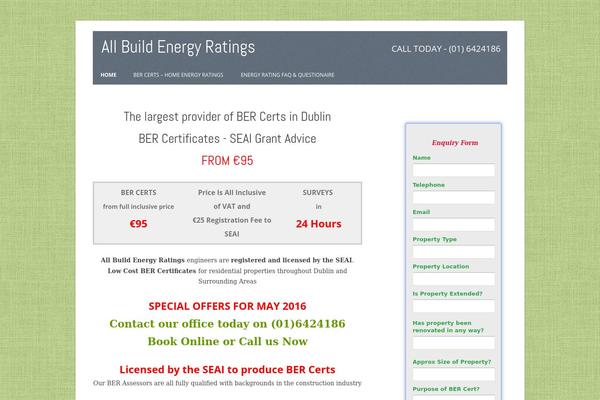The height and width of the screenshot is (400, 600).
Task: Click Licensed by the SEAI heading
Action: click(227, 370)
